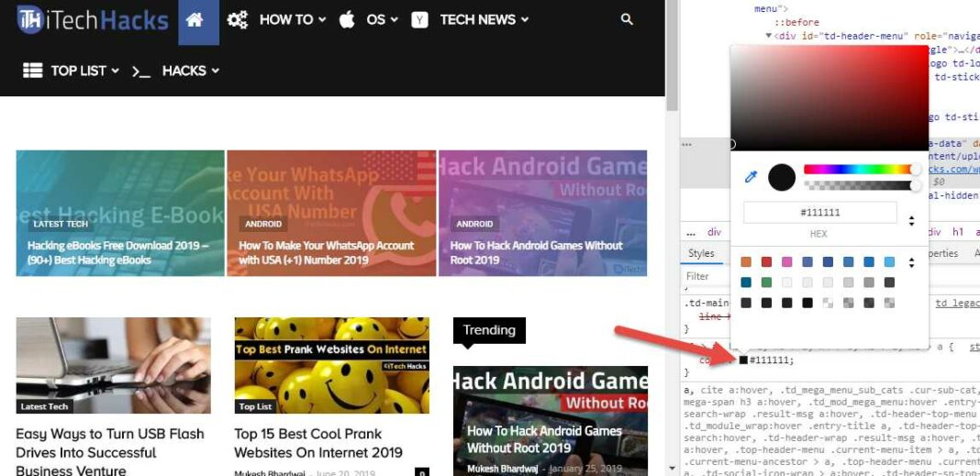Open the HOW TO dropdown menu
980x476 pixels.
click(x=293, y=20)
